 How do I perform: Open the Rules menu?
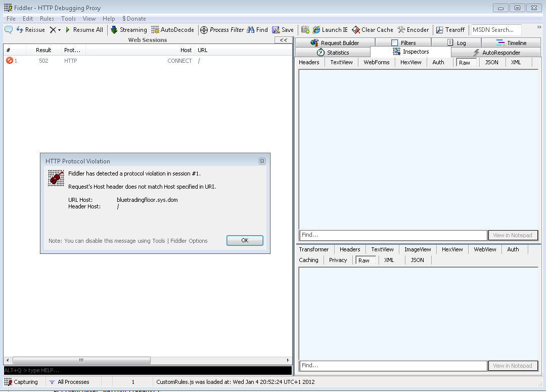point(47,19)
